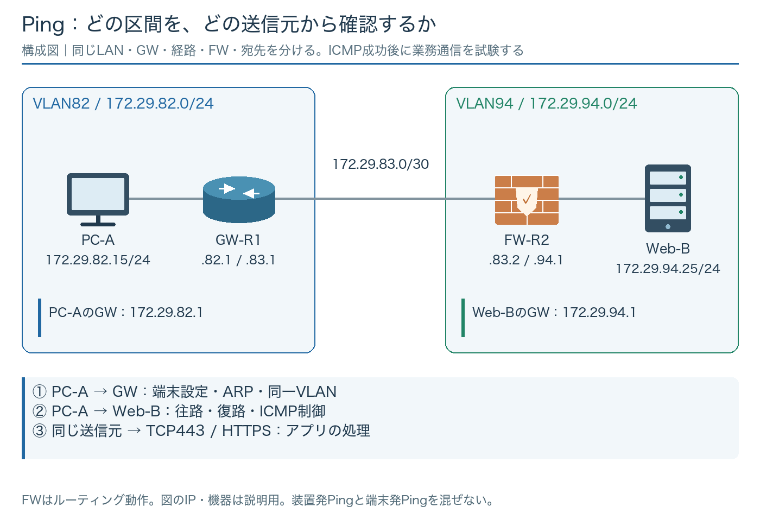Select step ③ 'TCP443 / HTTPS' line
This screenshot has width=760, height=532.
click(x=201, y=430)
